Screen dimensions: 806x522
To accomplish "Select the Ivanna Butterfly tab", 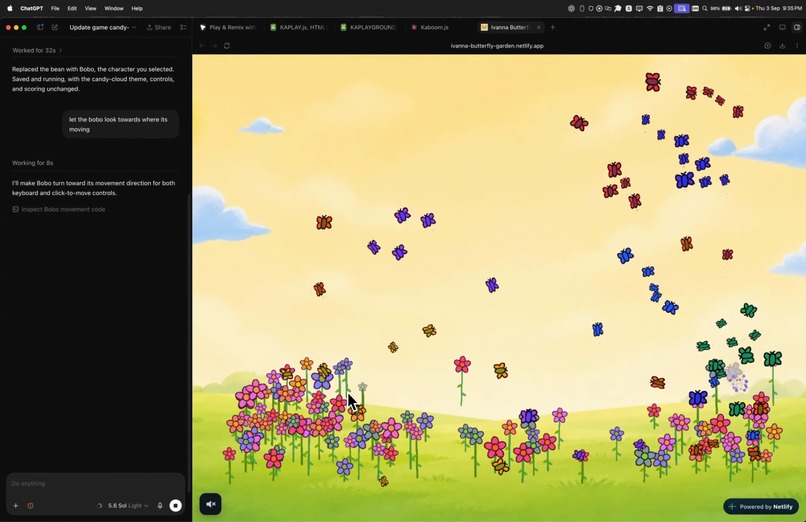I will coord(506,27).
